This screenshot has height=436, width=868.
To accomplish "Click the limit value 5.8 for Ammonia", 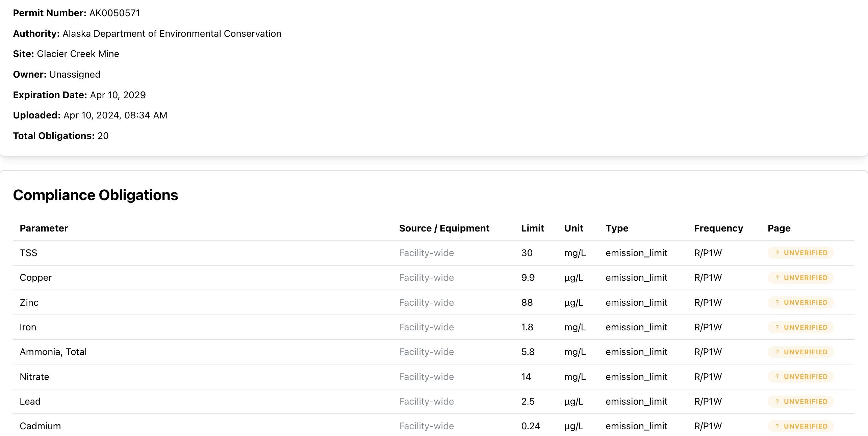I will (528, 352).
